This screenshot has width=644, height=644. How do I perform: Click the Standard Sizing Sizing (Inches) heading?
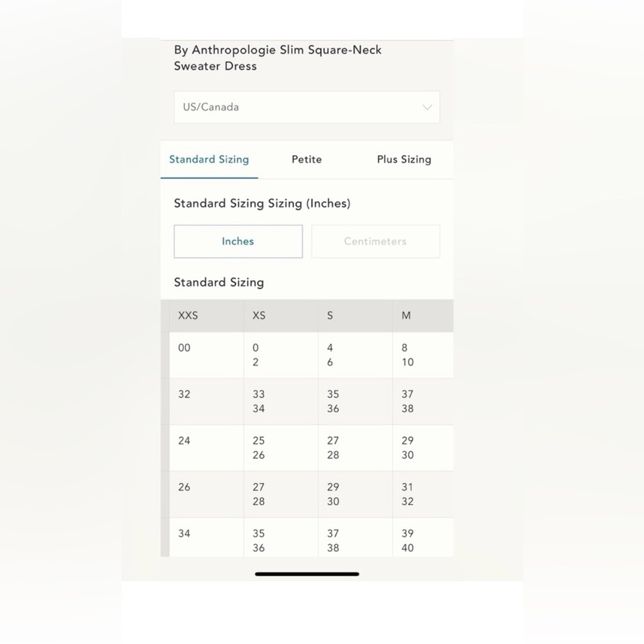coord(262,204)
